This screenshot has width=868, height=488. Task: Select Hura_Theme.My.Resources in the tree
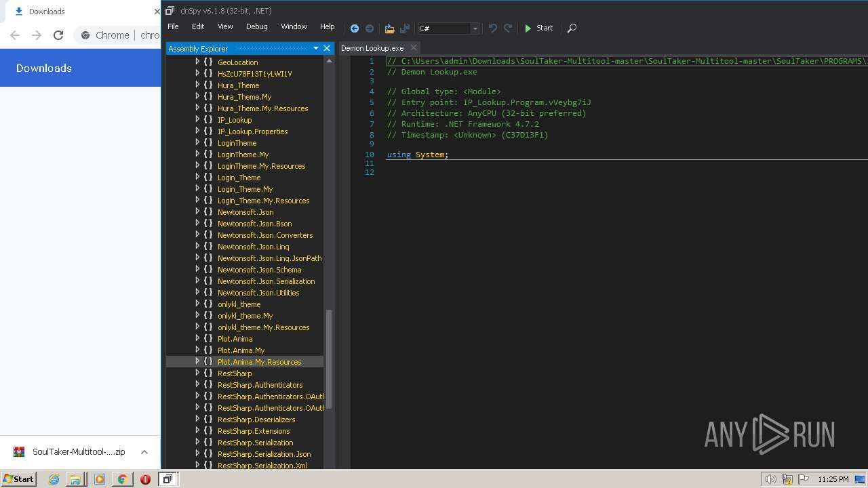[x=262, y=108]
